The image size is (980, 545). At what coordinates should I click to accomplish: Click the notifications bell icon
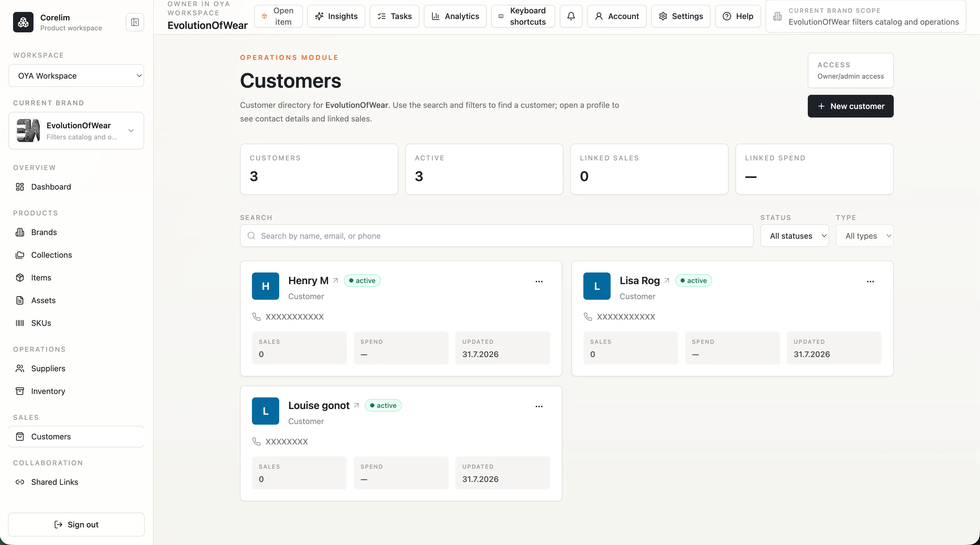tap(571, 16)
